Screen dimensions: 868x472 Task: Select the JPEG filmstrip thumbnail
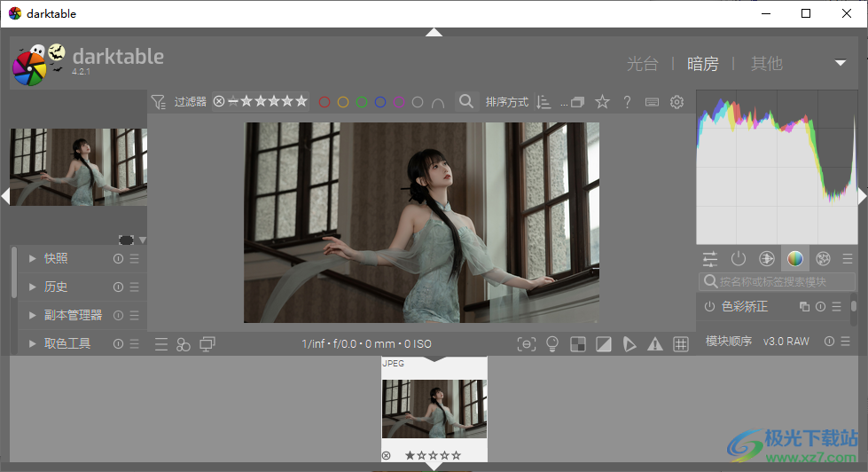(x=434, y=409)
